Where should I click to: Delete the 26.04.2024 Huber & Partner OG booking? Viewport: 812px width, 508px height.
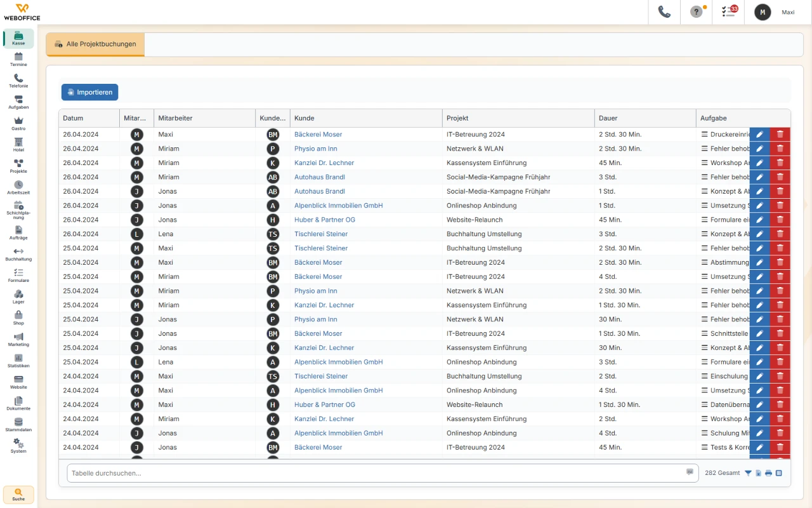click(x=780, y=220)
